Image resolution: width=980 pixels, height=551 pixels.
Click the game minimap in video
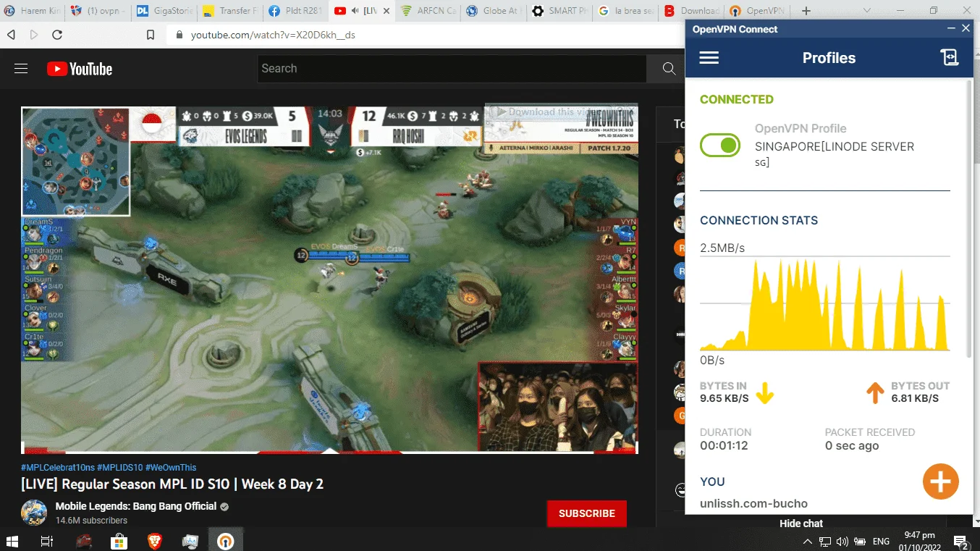(x=75, y=161)
